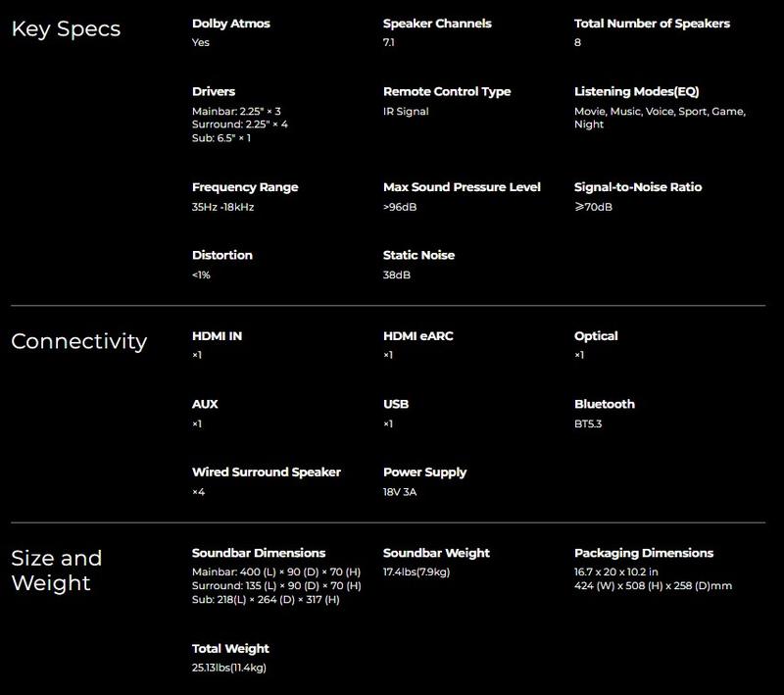
Task: Click the Key Specs section heading
Action: pyautogui.click(x=66, y=28)
